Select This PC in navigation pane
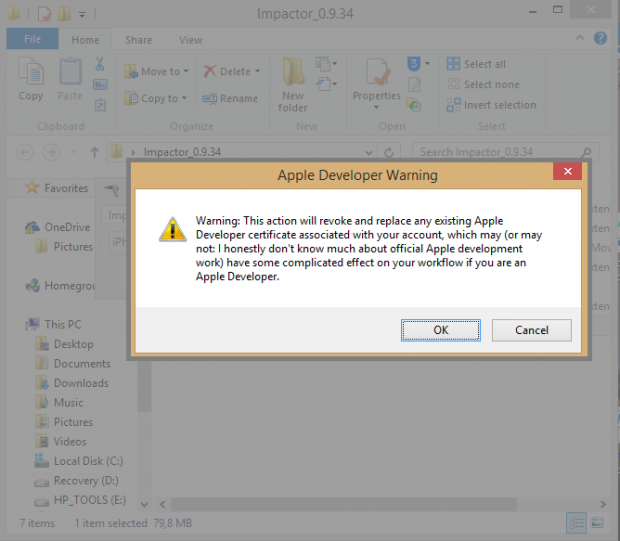The width and height of the screenshot is (620, 541). click(53, 324)
